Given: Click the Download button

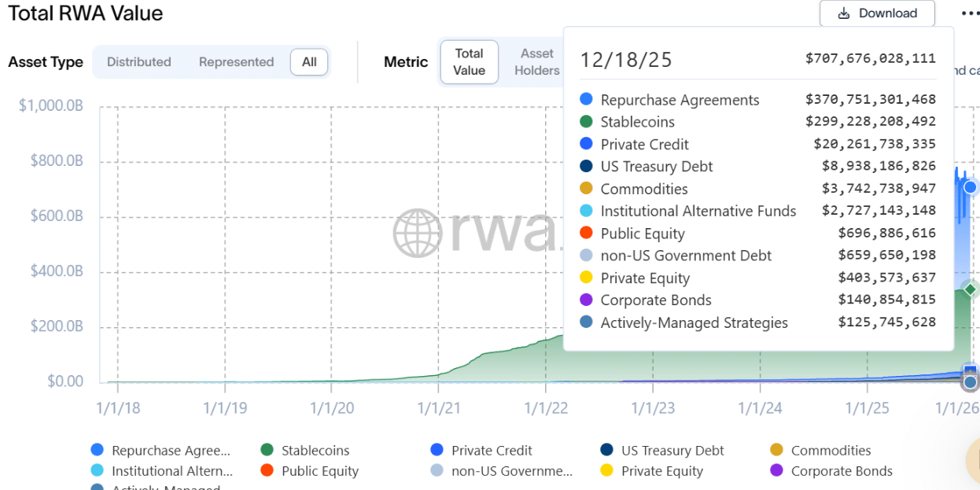Looking at the screenshot, I should [x=877, y=13].
